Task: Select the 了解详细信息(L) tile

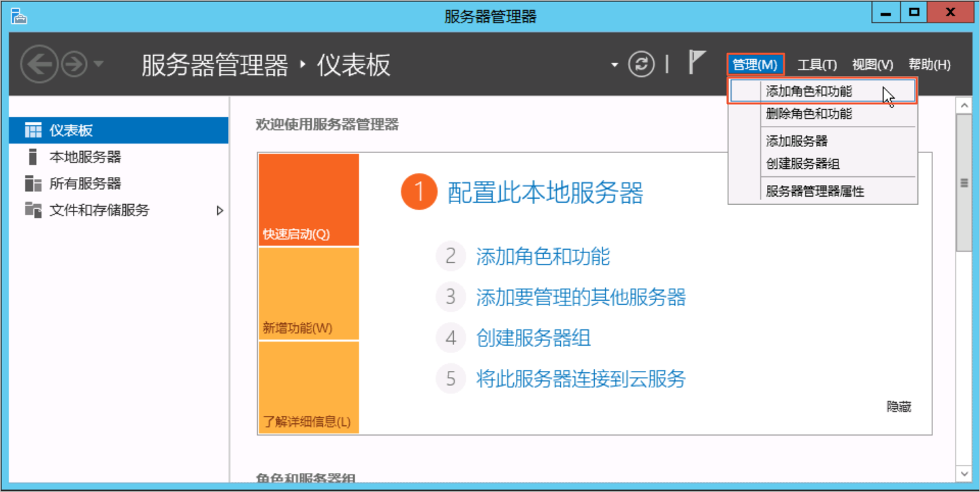Action: click(x=308, y=387)
